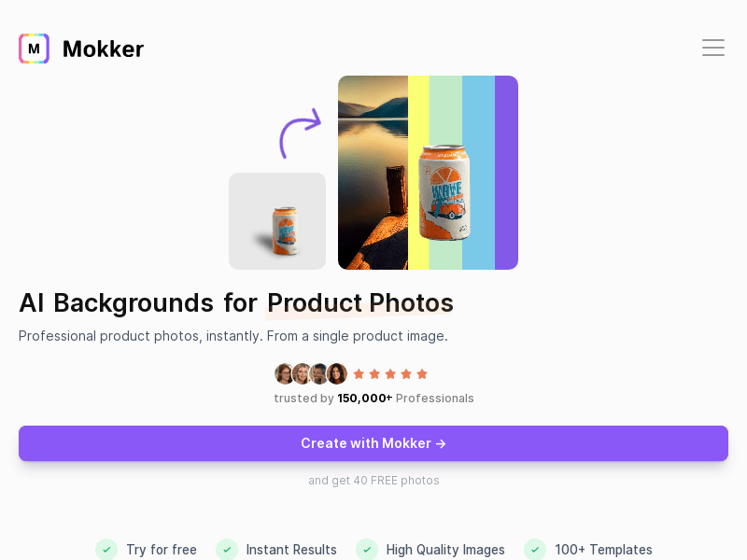Click the first orange rating star
Screen dimensions: 747x560
click(x=359, y=374)
